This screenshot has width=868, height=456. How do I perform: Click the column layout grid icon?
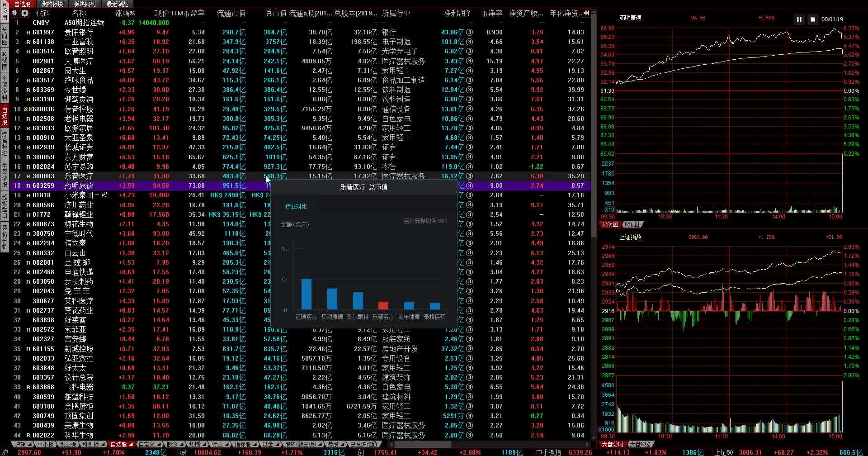pos(14,13)
